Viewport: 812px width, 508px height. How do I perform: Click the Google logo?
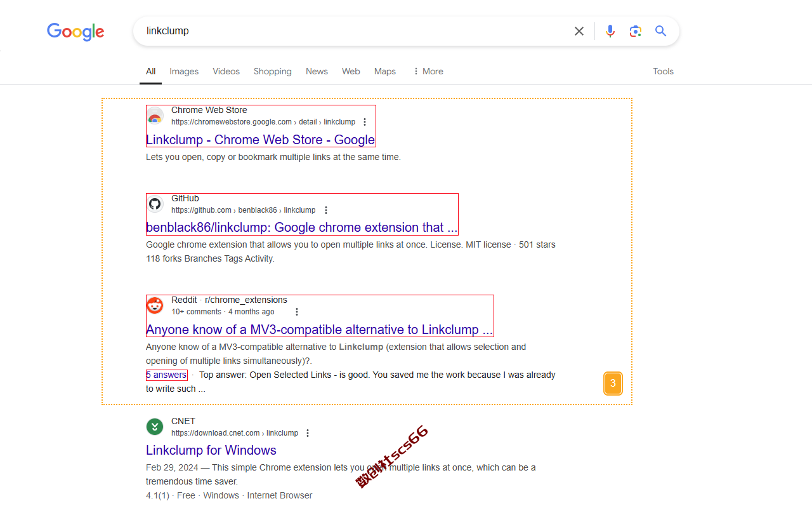pyautogui.click(x=75, y=32)
